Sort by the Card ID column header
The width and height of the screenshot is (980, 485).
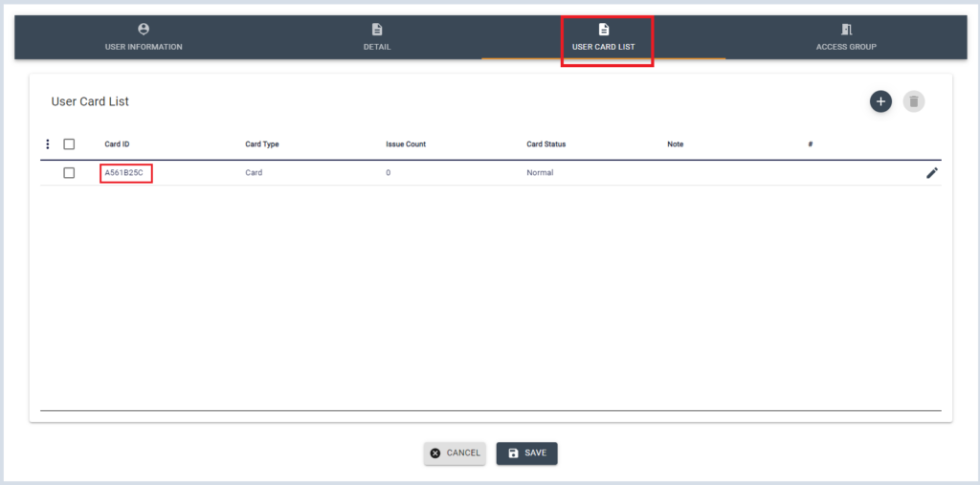[x=117, y=144]
